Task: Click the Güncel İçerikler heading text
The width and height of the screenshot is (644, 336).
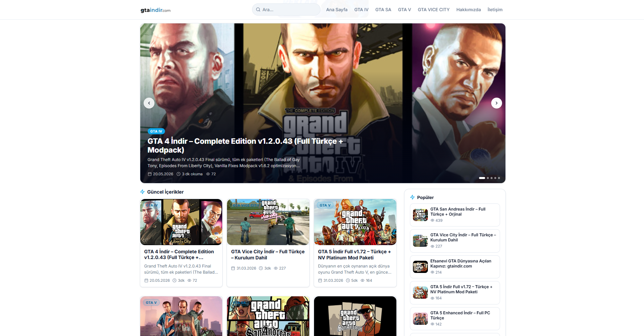Action: tap(165, 192)
